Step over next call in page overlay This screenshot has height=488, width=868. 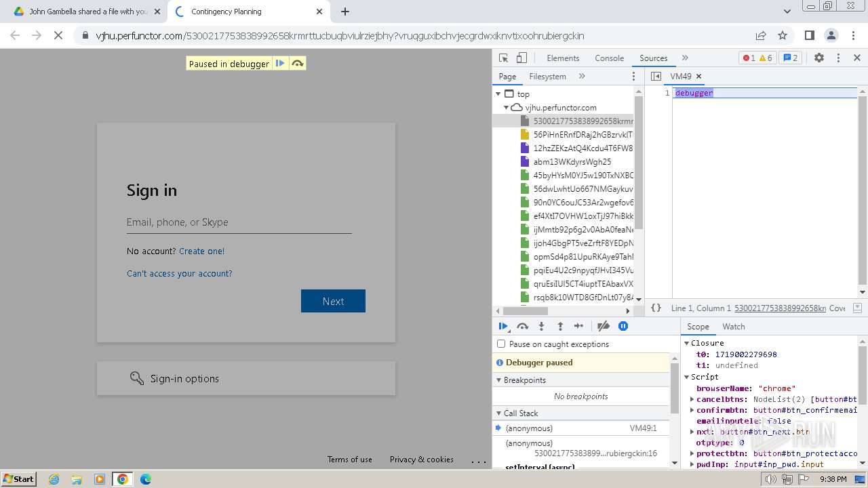(x=297, y=64)
